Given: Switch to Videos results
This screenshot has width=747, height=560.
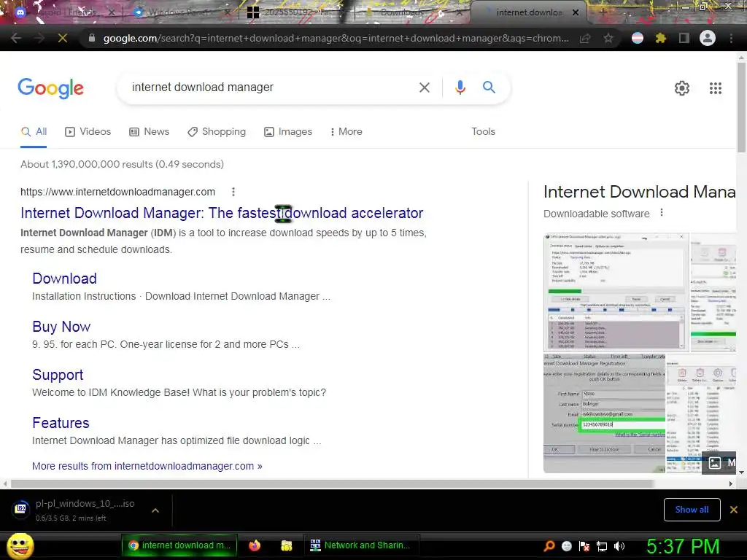Looking at the screenshot, I should [x=88, y=132].
